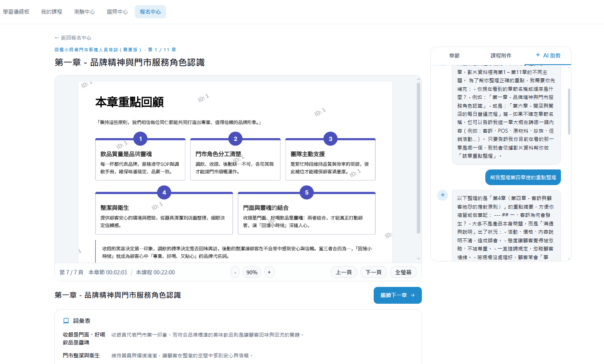Image resolution: width=604 pixels, height=364 pixels.
Task: Click glossary term 門市整潔與衛生
Action: (81, 355)
